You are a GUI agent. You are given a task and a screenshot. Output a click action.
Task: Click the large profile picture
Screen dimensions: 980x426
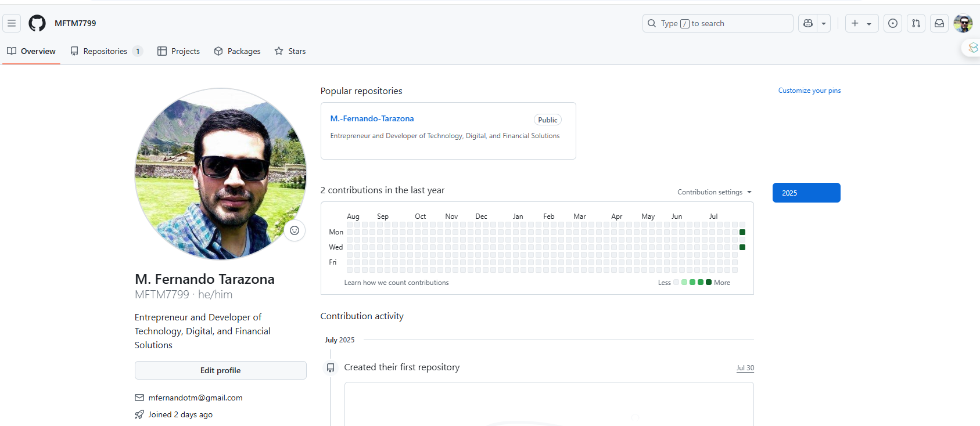coord(221,174)
